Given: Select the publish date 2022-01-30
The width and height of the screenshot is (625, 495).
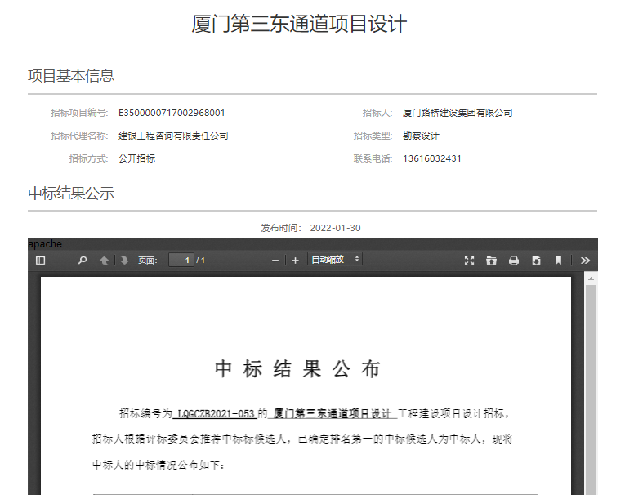Looking at the screenshot, I should [x=335, y=228].
